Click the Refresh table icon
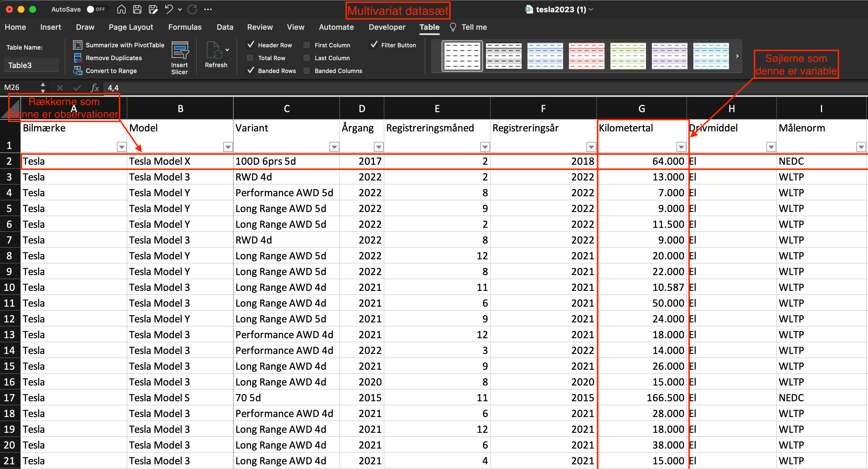 (216, 55)
